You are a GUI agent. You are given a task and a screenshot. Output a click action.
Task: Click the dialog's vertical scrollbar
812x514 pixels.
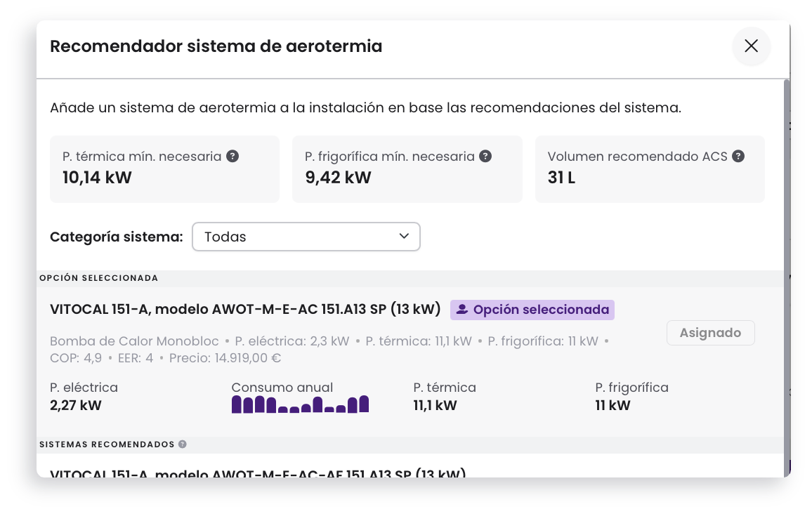pos(787,277)
